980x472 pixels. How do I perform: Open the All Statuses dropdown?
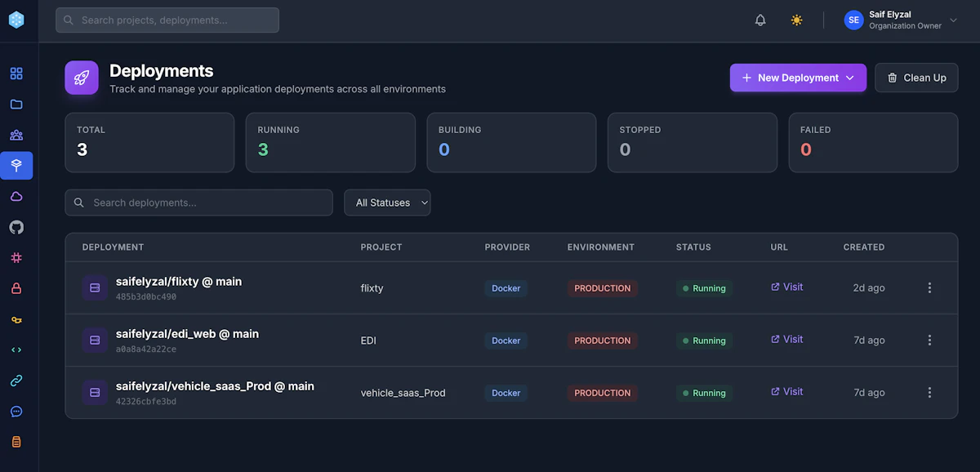pos(387,203)
